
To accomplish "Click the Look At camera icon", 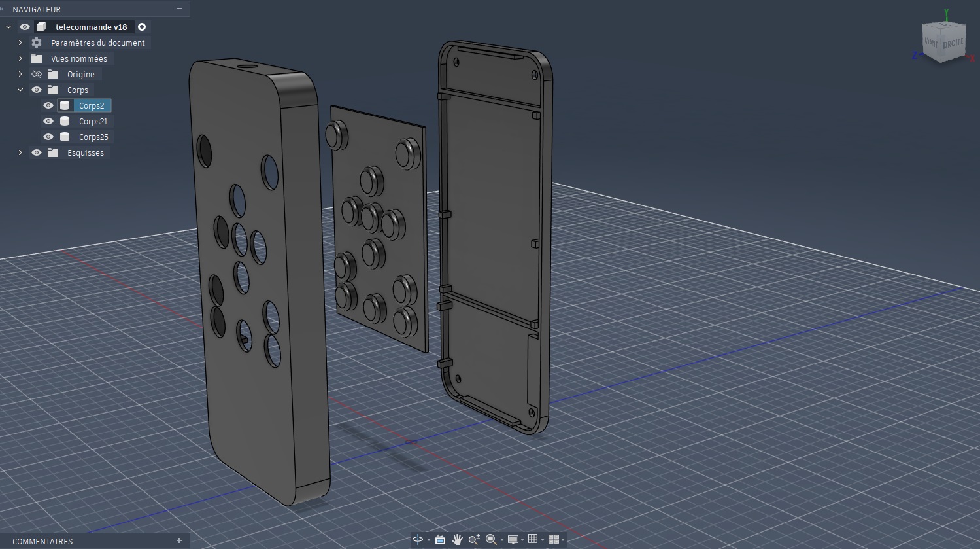I will (440, 539).
